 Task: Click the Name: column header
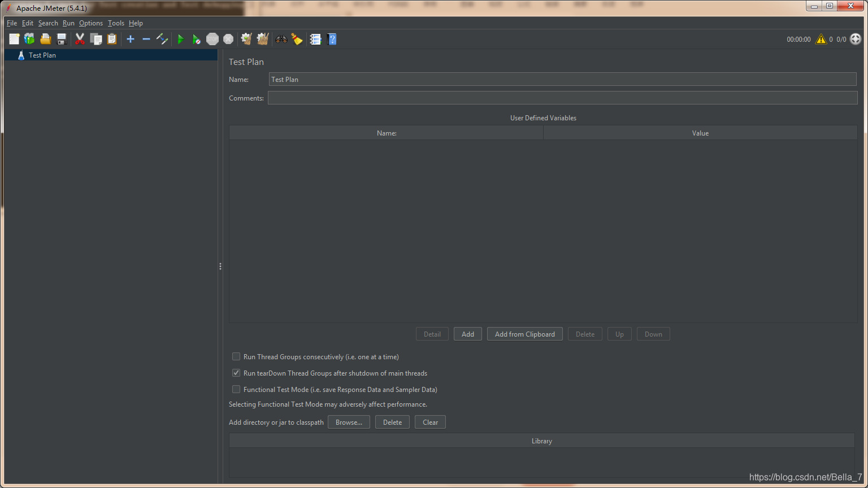(x=387, y=133)
